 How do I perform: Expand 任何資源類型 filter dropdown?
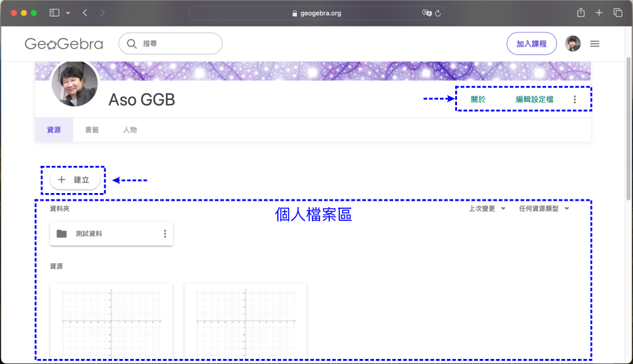coord(544,208)
